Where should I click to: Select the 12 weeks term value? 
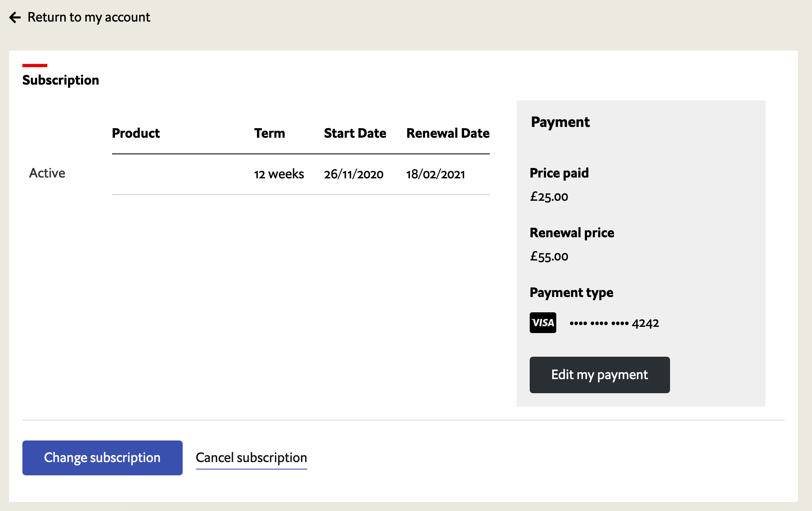(x=279, y=174)
